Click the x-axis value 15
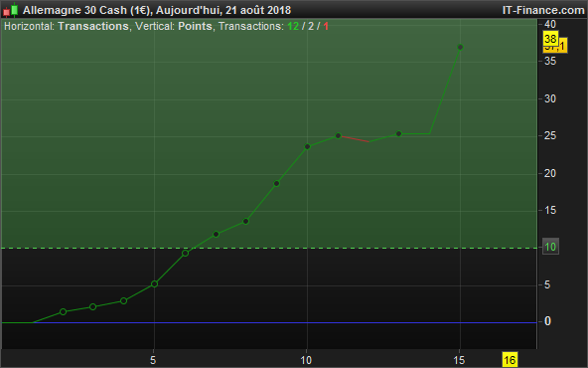The width and height of the screenshot is (588, 368). (x=459, y=360)
